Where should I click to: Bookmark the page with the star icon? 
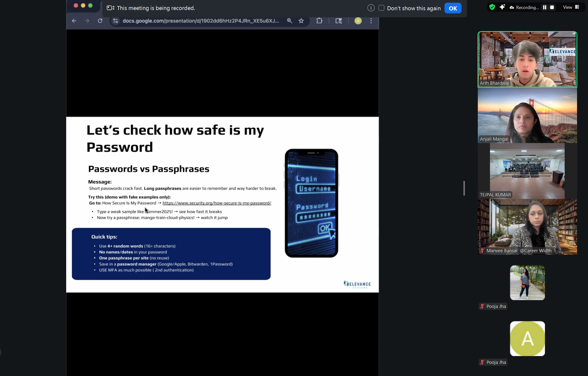tap(301, 21)
